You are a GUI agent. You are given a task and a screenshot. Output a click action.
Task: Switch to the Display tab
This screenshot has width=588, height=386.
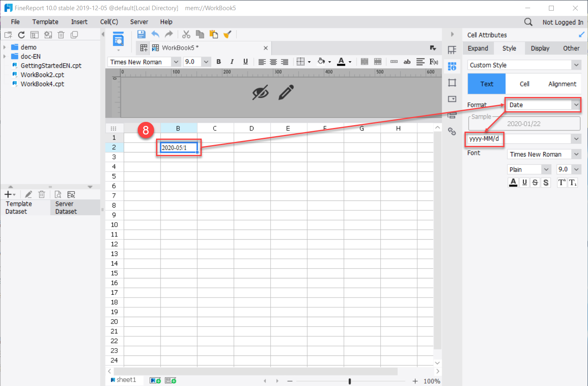(540, 48)
